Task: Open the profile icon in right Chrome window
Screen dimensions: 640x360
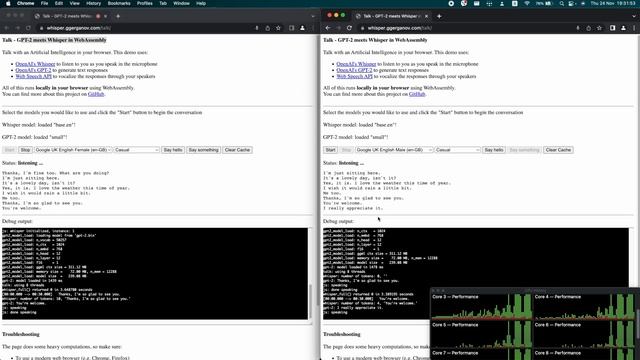Action: pyautogui.click(x=623, y=28)
